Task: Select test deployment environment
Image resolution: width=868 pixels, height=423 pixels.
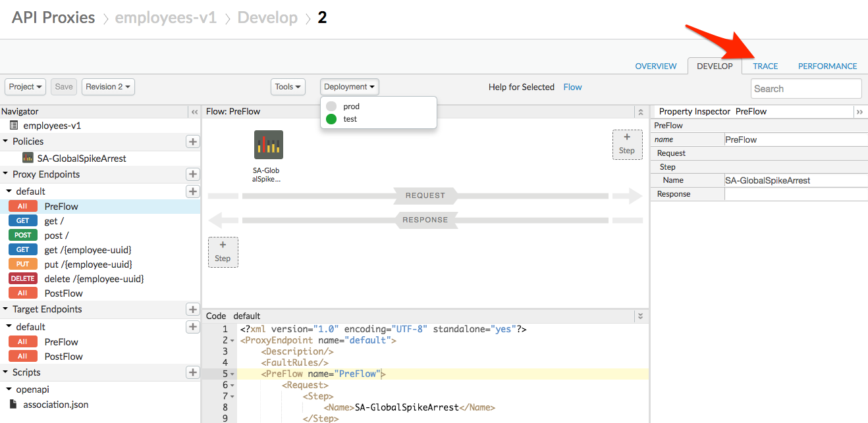Action: pyautogui.click(x=350, y=119)
